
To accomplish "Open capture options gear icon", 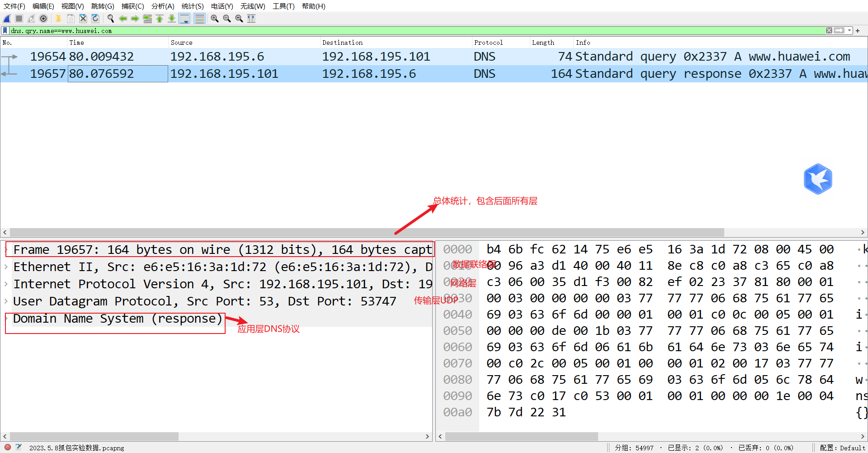I will [43, 19].
